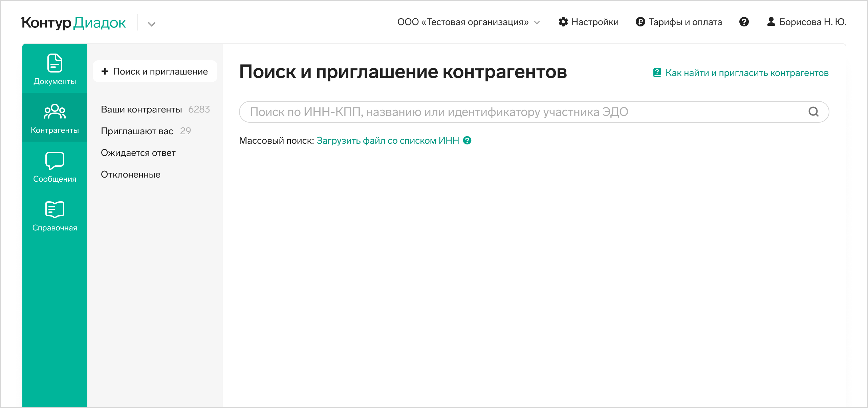This screenshot has height=408, width=868.
Task: Open the help question mark in header
Action: [x=744, y=22]
